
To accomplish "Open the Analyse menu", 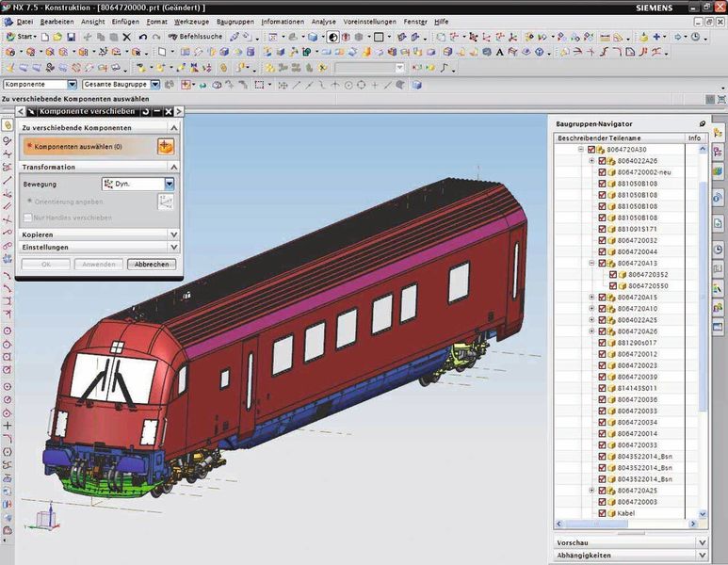I will click(324, 22).
